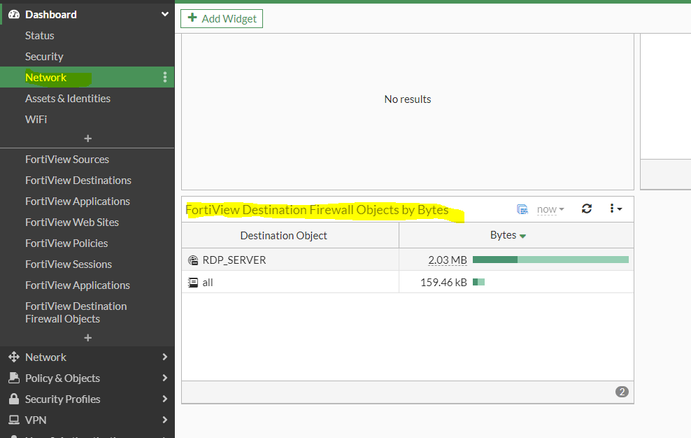This screenshot has height=438, width=691.
Task: Open FortiView Destinations
Action: (x=78, y=180)
